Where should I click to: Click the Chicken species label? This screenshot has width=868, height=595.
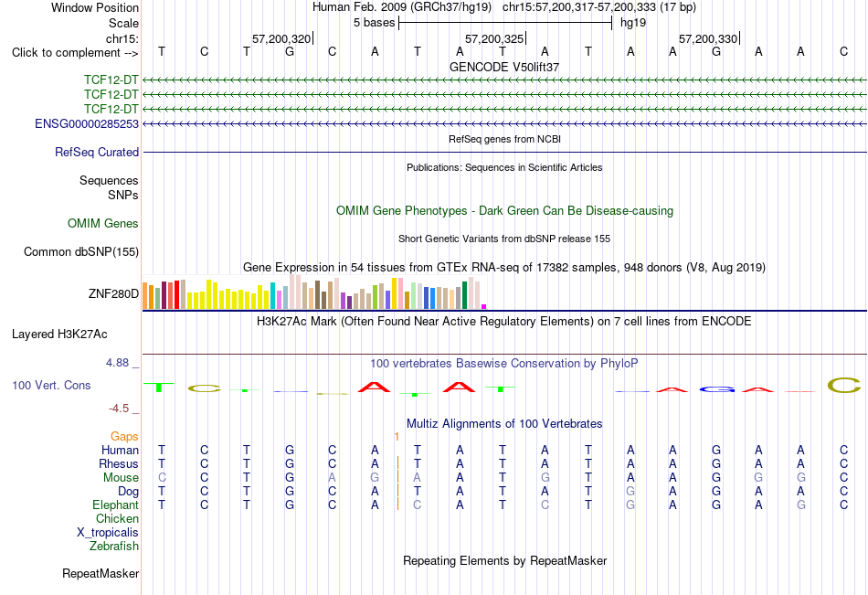(x=117, y=518)
